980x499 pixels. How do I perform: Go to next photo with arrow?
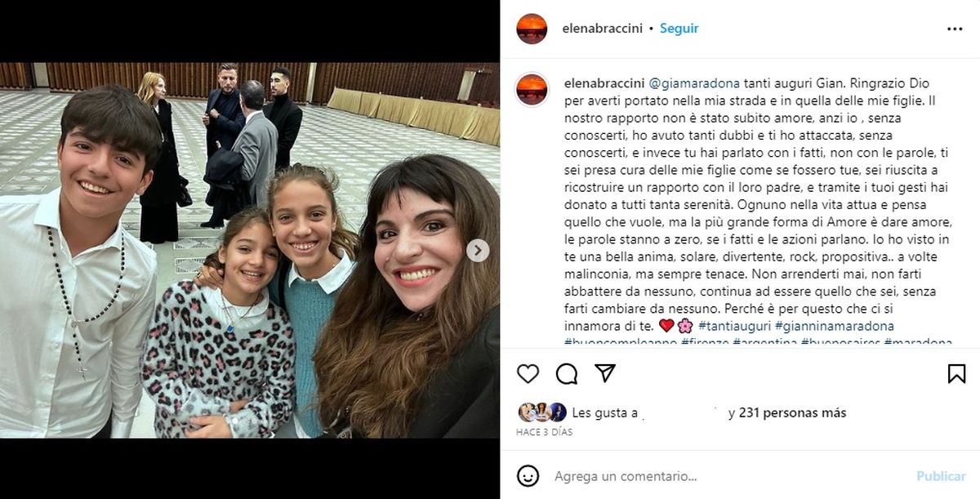pyautogui.click(x=478, y=251)
